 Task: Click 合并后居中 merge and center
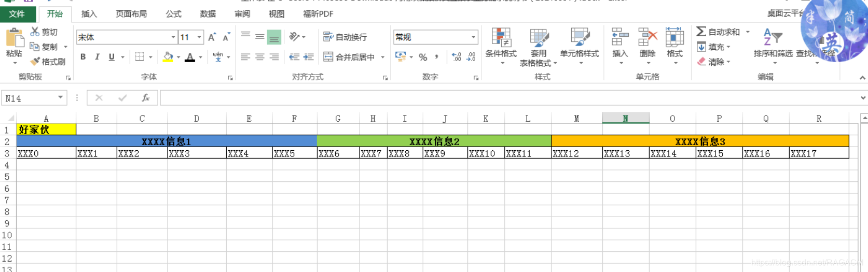tap(349, 57)
